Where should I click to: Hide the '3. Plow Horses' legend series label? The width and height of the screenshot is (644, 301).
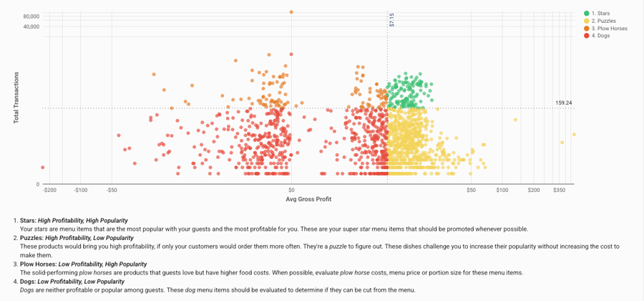click(x=610, y=29)
